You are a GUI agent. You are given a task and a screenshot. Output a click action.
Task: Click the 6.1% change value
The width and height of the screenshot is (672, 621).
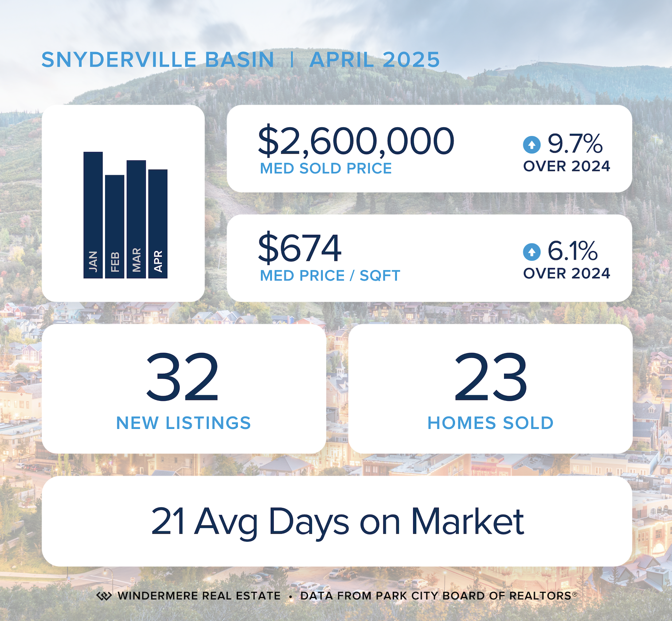(x=572, y=251)
